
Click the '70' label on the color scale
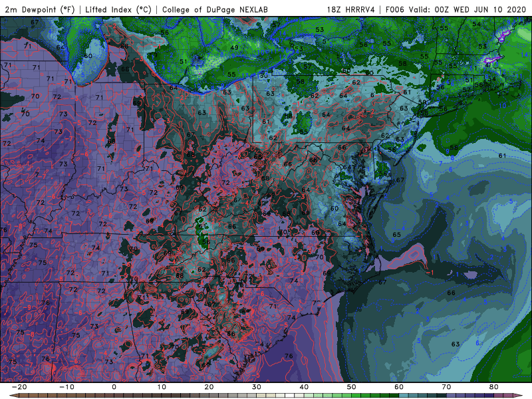click(x=446, y=387)
